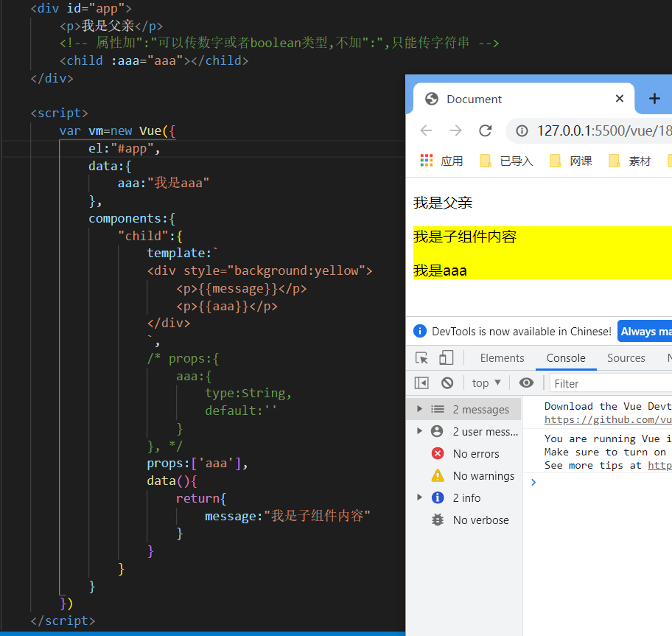The width and height of the screenshot is (672, 636).
Task: Clear the console
Action: (447, 382)
